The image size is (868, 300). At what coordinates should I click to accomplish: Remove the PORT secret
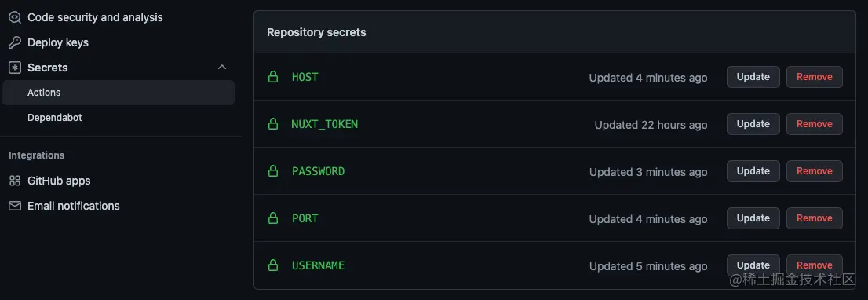[815, 218]
